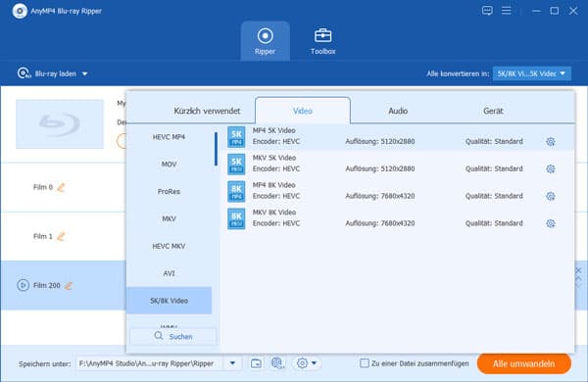Click the format list scrollbar
This screenshot has height=382, width=588.
pos(216,149)
